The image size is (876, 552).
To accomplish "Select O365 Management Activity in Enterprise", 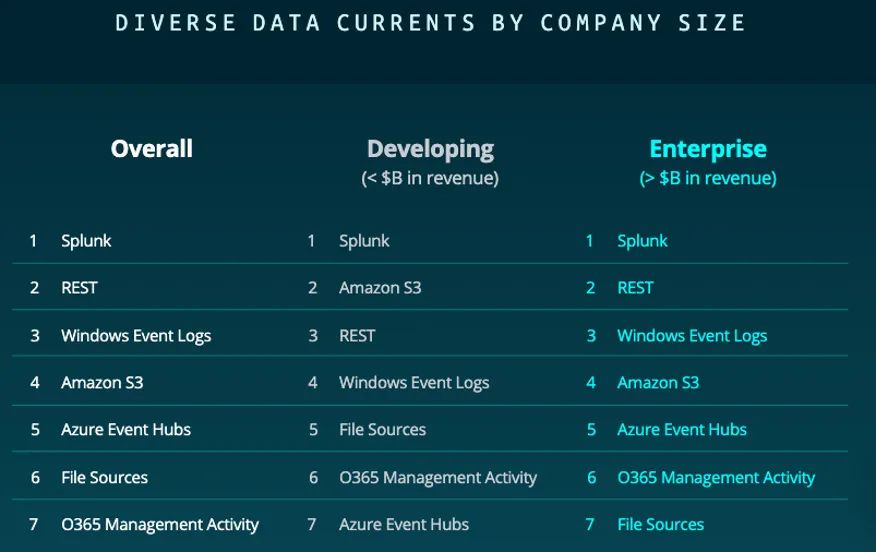I will click(x=716, y=478).
